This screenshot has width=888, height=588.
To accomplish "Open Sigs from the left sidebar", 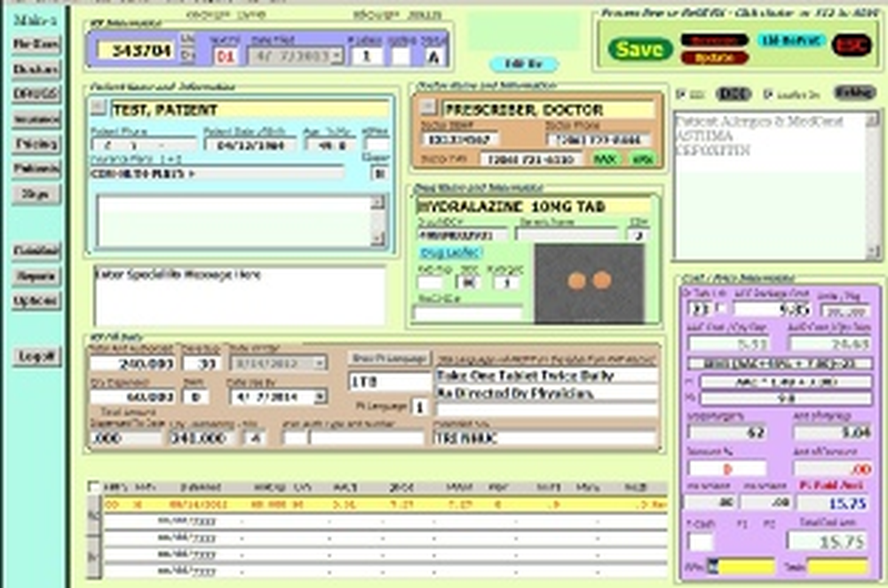I will point(36,194).
